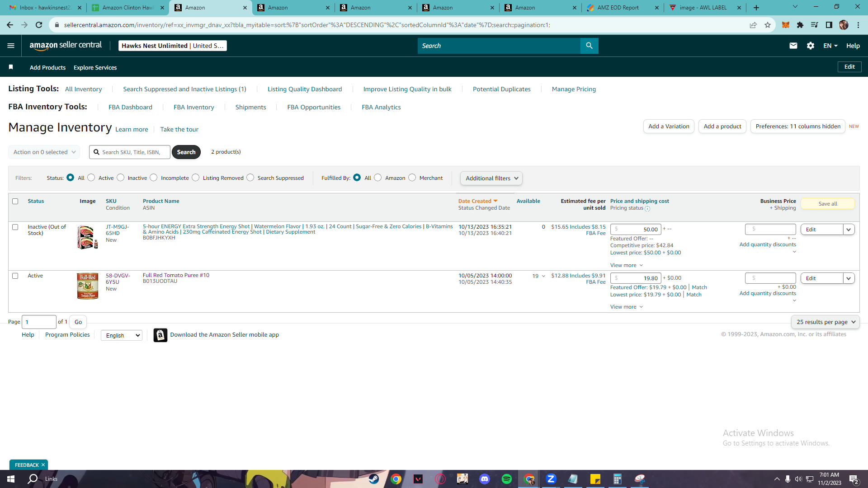This screenshot has width=868, height=488.
Task: Open the All Inventory listing tool
Action: (84, 89)
